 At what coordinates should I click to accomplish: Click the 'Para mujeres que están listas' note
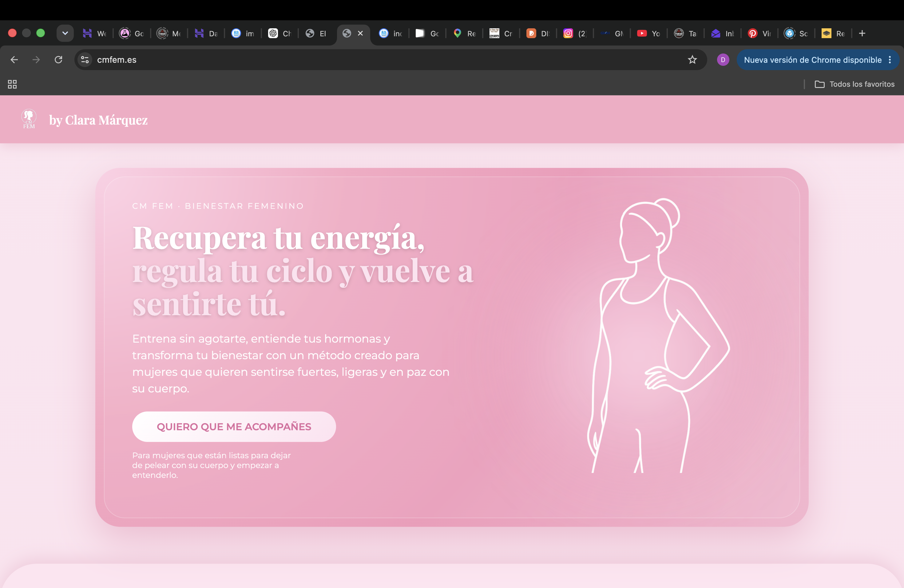[x=212, y=465]
